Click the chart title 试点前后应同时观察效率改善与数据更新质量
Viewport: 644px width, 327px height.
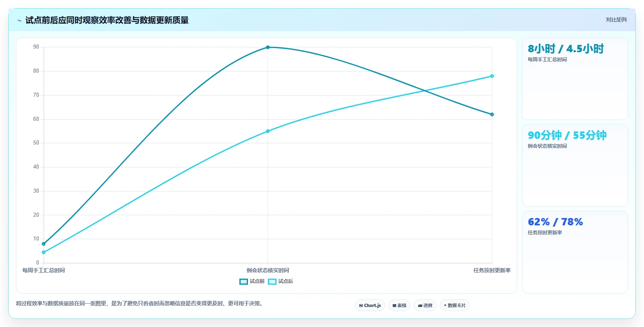tap(107, 20)
